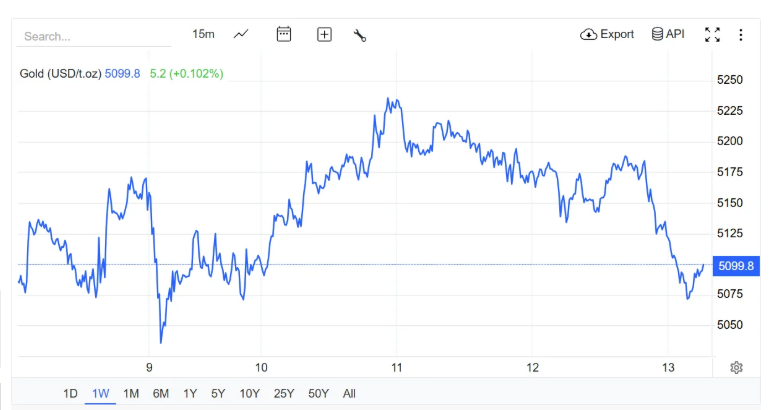Click the add comparison plus icon
The width and height of the screenshot is (779, 410).
click(324, 34)
